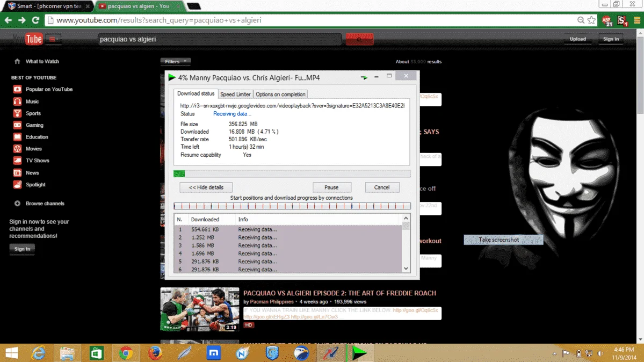Open the Movies channel icon
This screenshot has height=362, width=644.
point(17,149)
